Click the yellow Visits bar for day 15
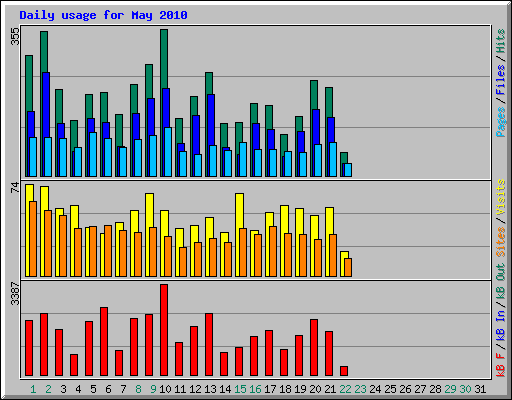The width and height of the screenshot is (512, 400). point(239,211)
